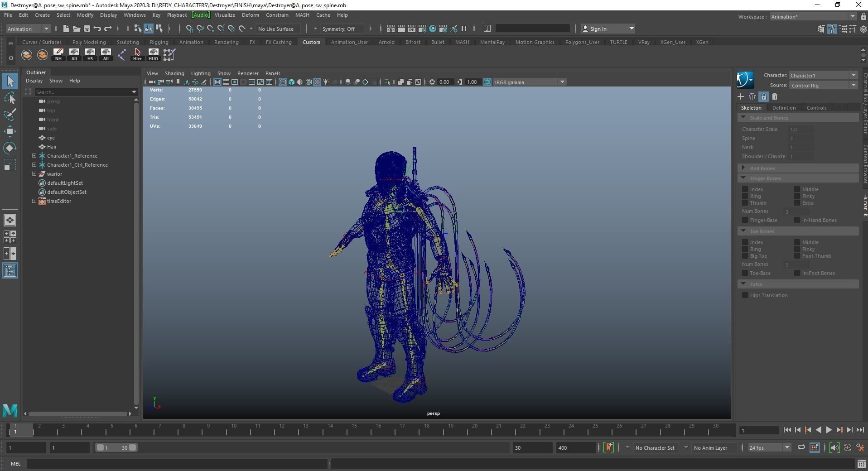Expand the Character1_Reference node in the Outliner
Viewport: 868px width, 471px height.
point(34,156)
